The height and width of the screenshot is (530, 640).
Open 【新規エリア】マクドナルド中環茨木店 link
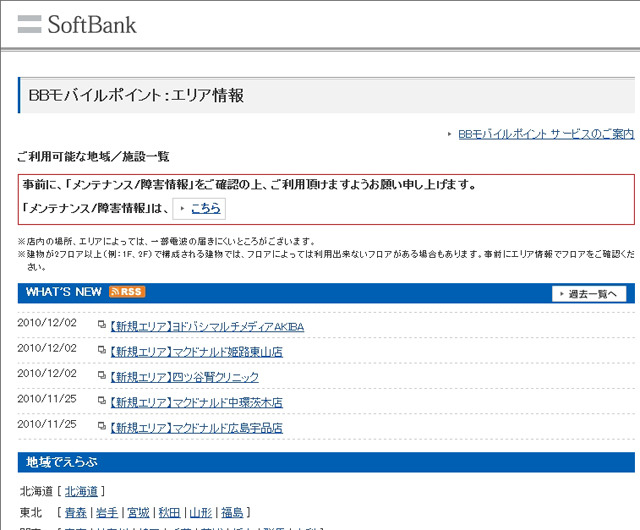[196, 403]
